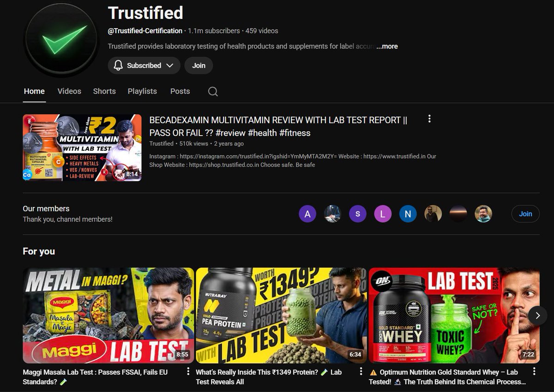Open three-dot menu for Maggi Masala Lab Test video
This screenshot has height=392, width=554.
(x=188, y=372)
